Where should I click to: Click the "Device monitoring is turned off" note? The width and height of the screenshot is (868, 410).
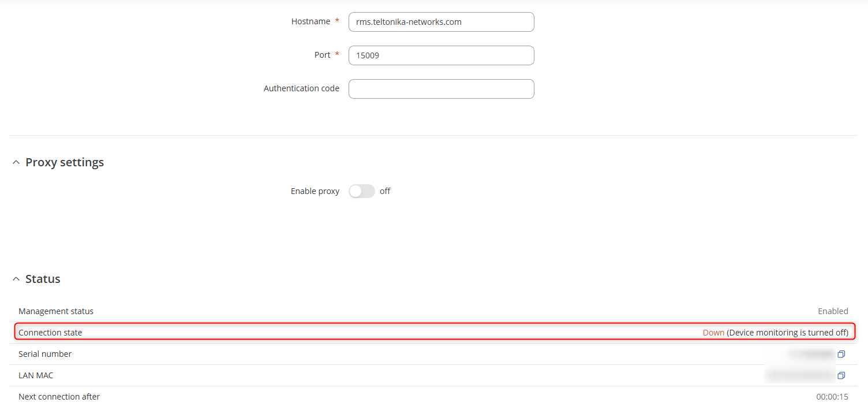click(x=787, y=333)
